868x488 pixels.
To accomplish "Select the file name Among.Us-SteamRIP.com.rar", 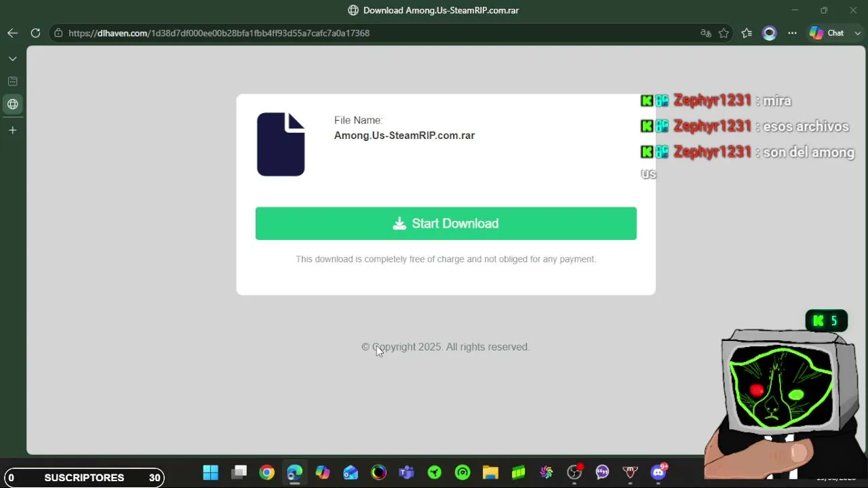I will click(404, 136).
